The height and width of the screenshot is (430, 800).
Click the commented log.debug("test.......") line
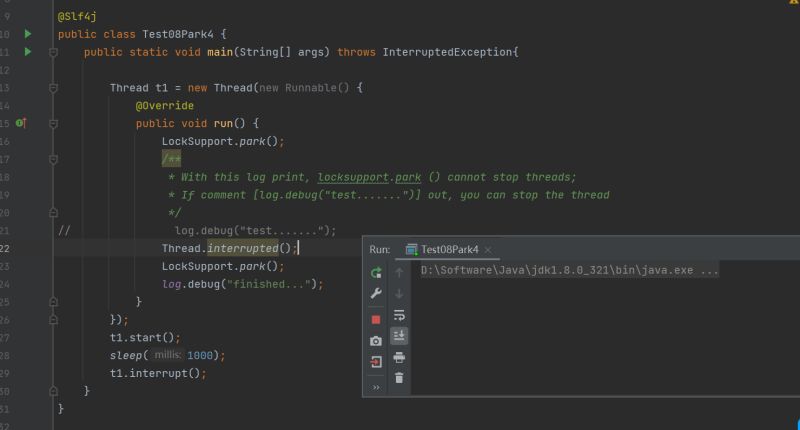255,231
